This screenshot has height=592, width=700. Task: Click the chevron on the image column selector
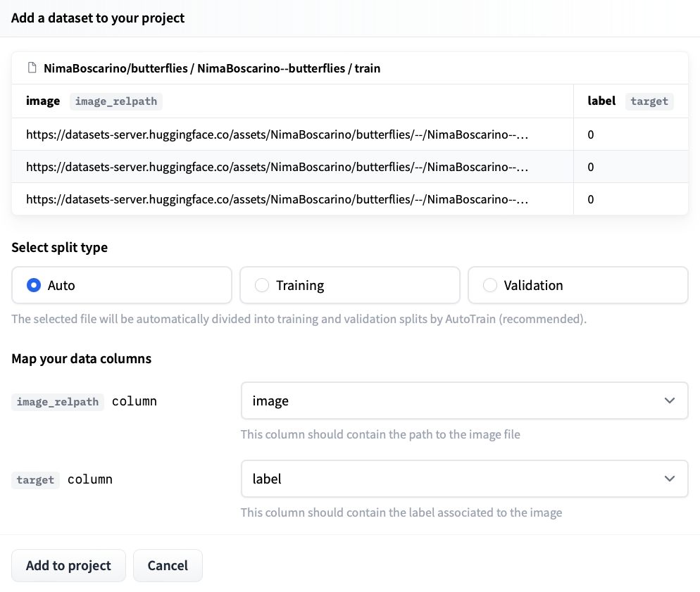[670, 401]
